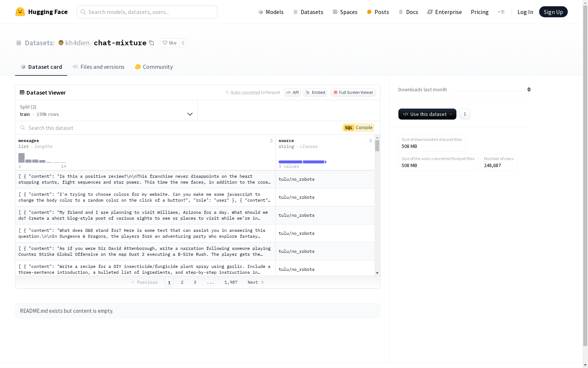Open Spaces from the top navigation
The height and width of the screenshot is (368, 588).
coord(345,12)
